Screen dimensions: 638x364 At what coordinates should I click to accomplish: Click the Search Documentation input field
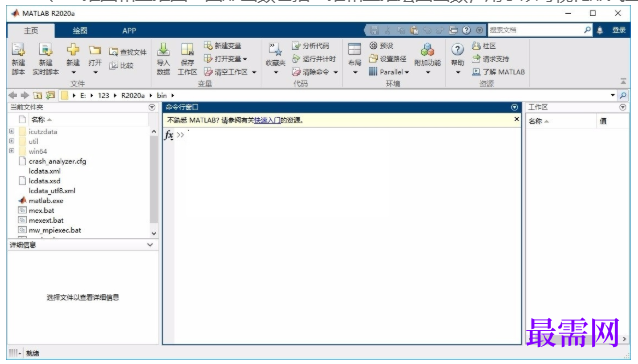pyautogui.click(x=535, y=30)
